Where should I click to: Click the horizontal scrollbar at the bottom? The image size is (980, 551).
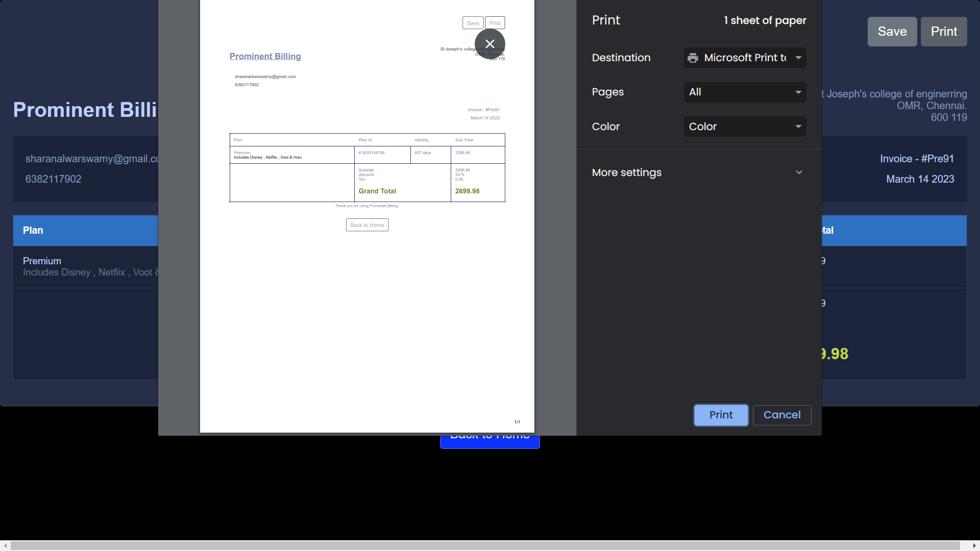pos(485,545)
